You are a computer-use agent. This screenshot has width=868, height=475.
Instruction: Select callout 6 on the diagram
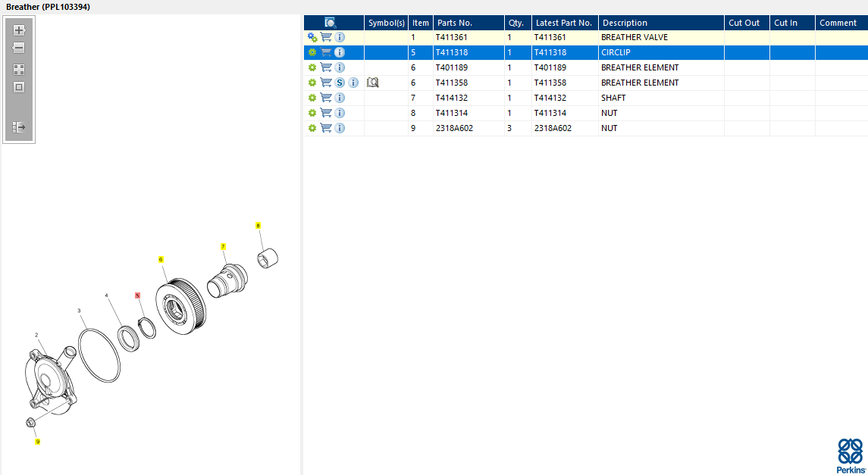[x=161, y=259]
